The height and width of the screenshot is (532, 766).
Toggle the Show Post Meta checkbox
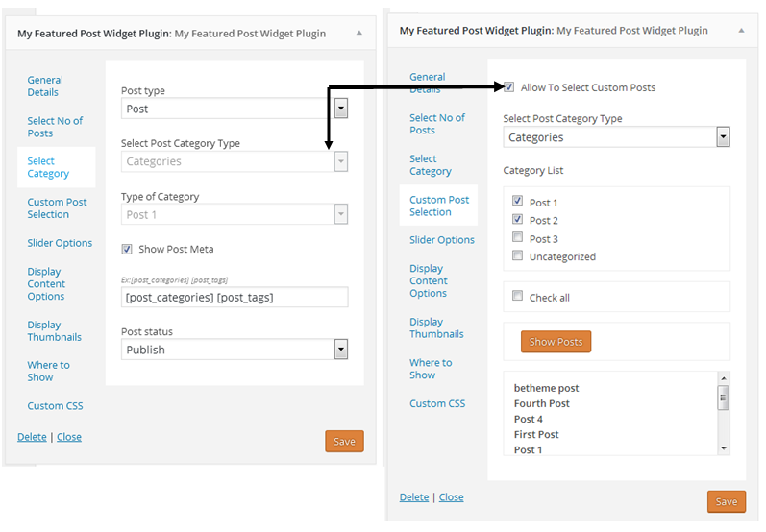pyautogui.click(x=127, y=249)
